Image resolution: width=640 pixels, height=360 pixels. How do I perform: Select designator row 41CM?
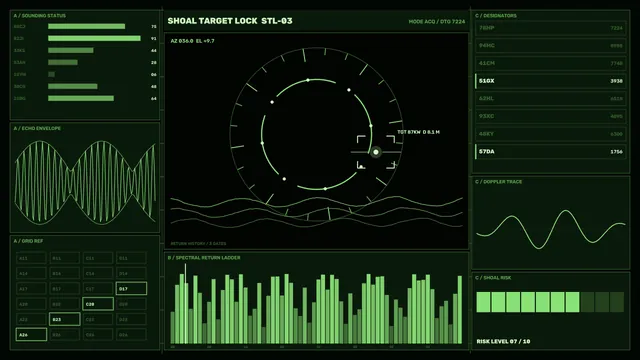click(550, 63)
